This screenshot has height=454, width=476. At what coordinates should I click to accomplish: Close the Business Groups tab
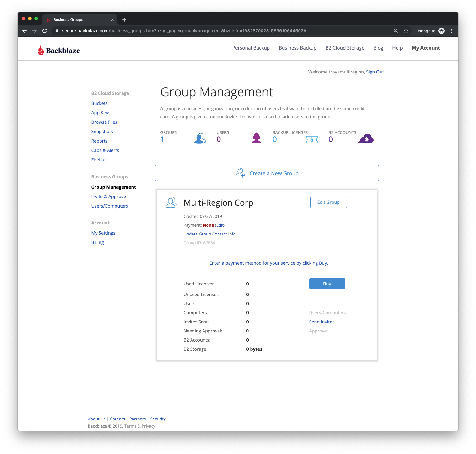pyautogui.click(x=112, y=20)
